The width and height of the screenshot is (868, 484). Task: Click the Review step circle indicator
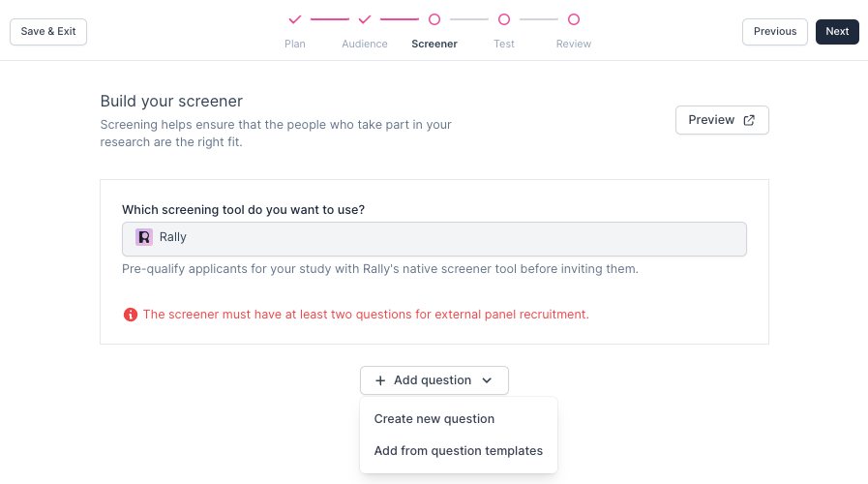pyautogui.click(x=574, y=19)
